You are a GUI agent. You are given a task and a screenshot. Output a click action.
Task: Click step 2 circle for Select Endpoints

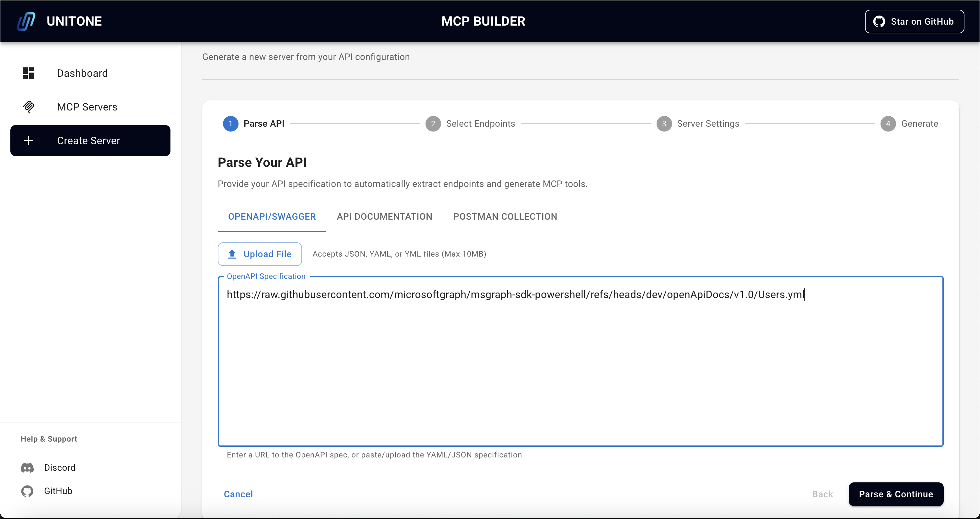(x=433, y=124)
